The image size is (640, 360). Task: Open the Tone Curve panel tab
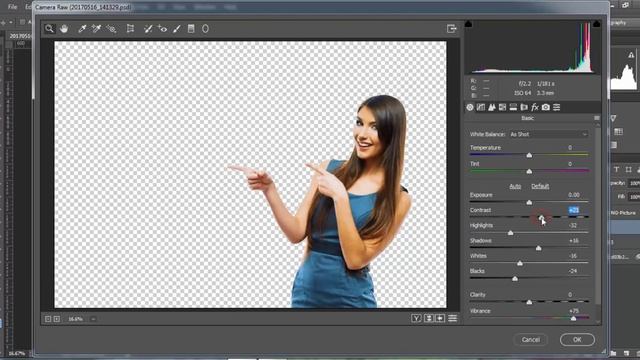[x=481, y=107]
